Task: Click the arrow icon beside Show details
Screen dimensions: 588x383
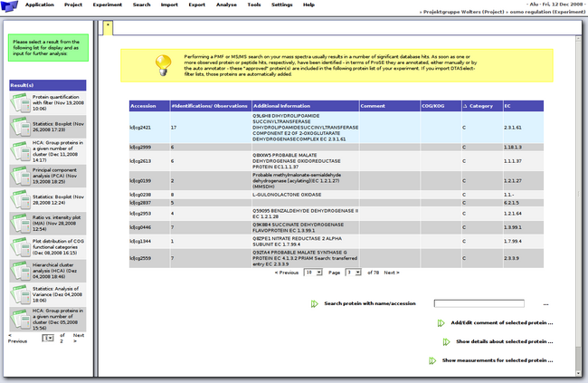Action: pos(446,341)
